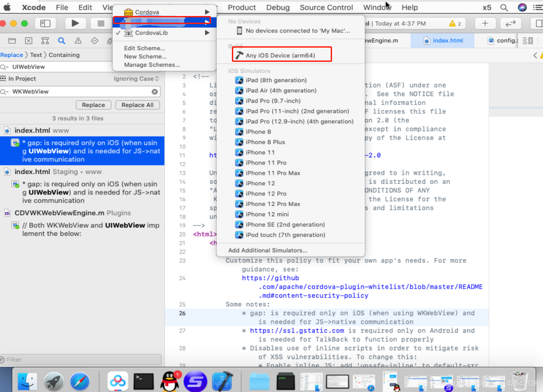Open the Symbol navigator icon
Screen dimensions: 543x392
point(45,40)
